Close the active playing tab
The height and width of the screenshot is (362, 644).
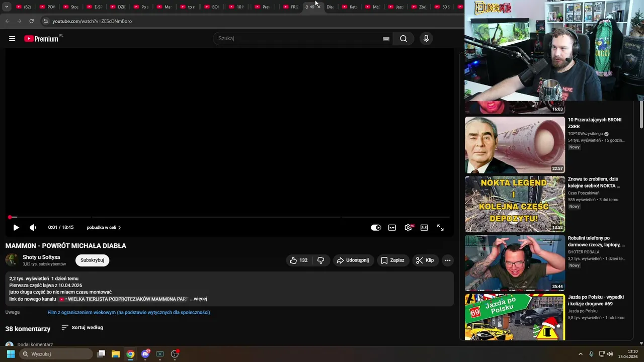pos(318,7)
